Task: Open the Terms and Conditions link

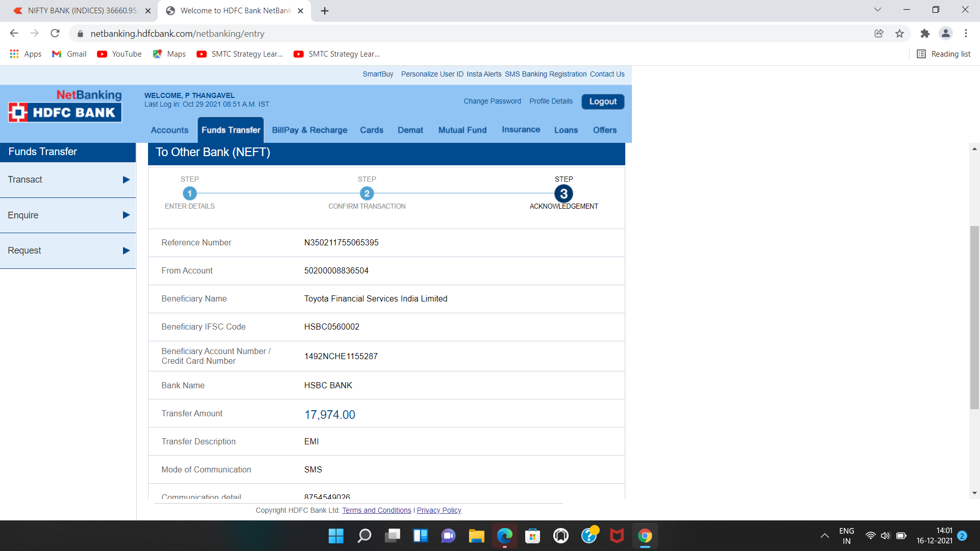Action: click(x=376, y=510)
